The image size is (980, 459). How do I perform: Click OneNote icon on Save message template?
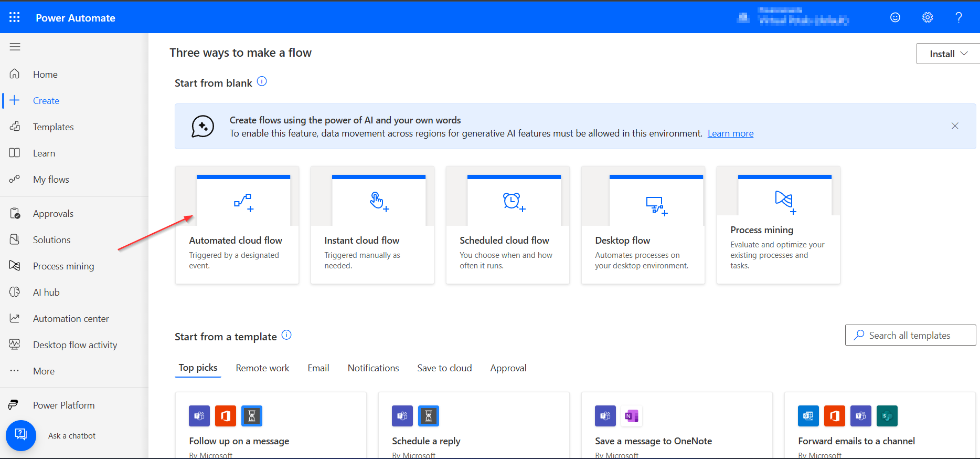click(x=632, y=416)
